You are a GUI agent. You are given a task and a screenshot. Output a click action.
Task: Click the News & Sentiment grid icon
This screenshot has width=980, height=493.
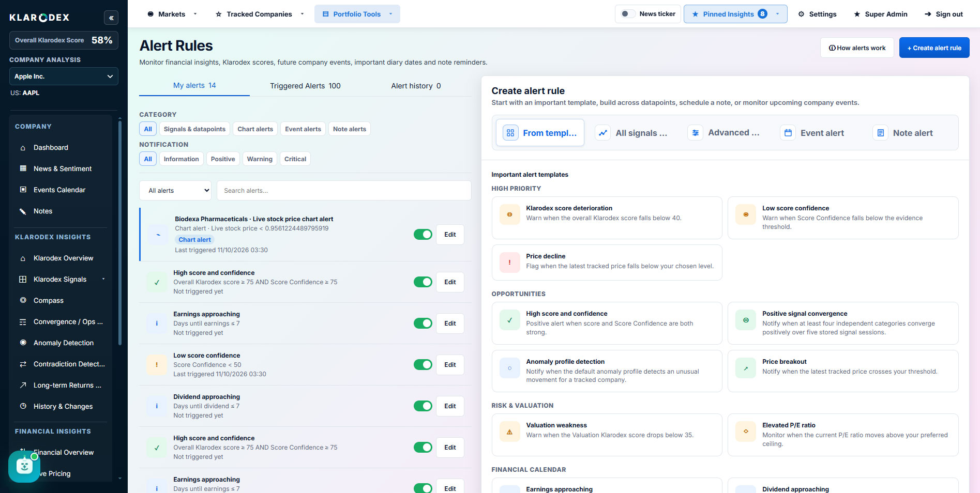[23, 168]
